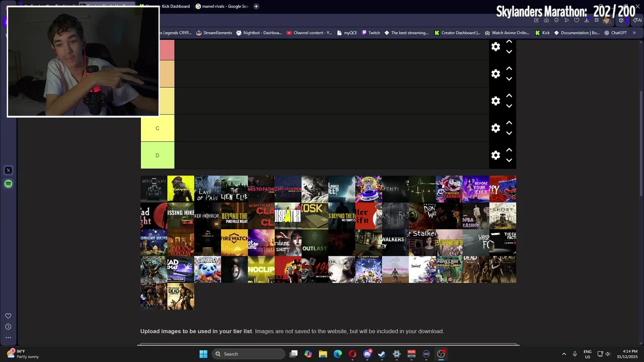Open settings gear for tier C row

(x=496, y=128)
